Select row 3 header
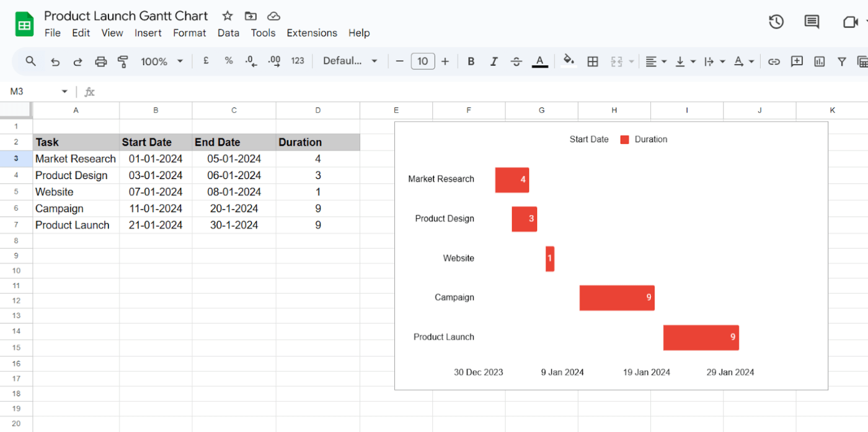Image resolution: width=868 pixels, height=432 pixels. pos(16,159)
